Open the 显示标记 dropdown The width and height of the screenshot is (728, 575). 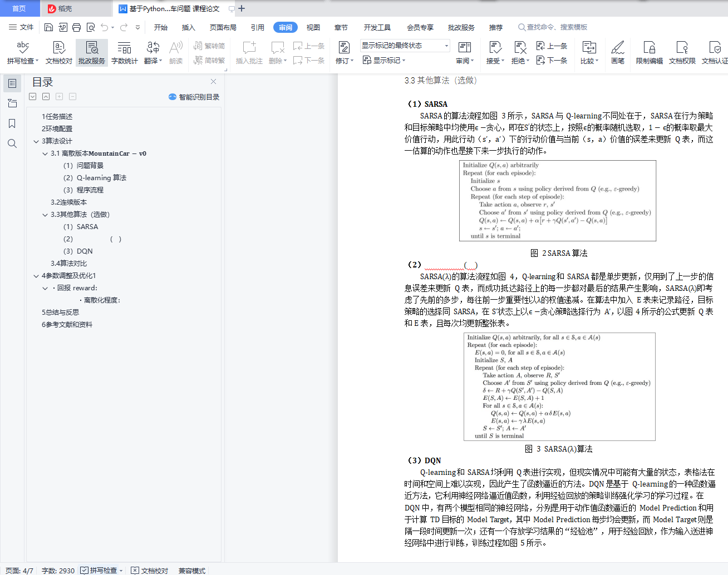(x=384, y=60)
